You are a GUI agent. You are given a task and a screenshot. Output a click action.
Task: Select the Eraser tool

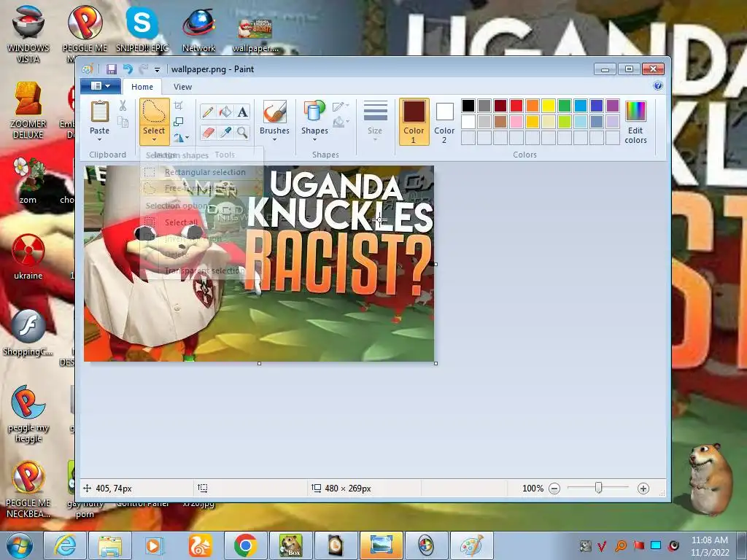208,132
